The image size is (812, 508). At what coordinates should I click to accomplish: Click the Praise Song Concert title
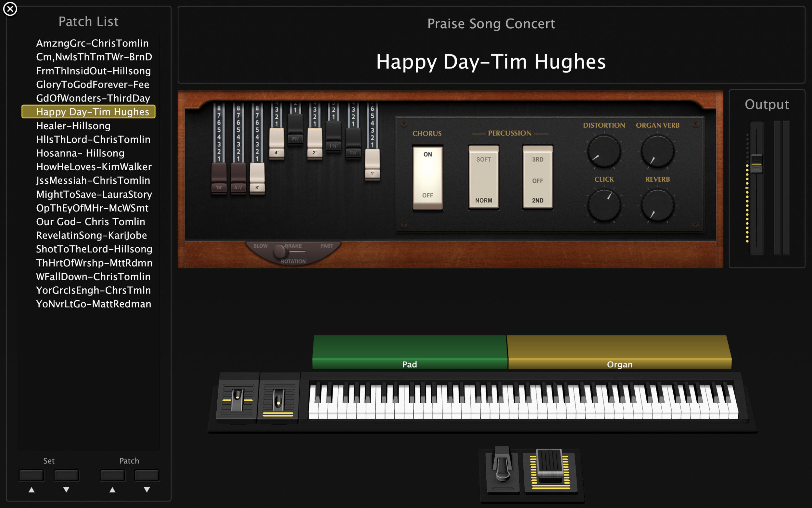[x=491, y=24]
